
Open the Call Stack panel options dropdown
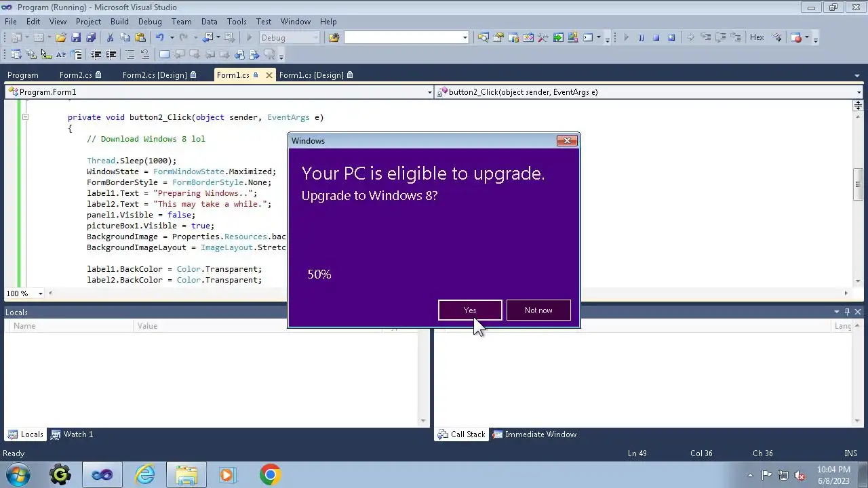[837, 312]
